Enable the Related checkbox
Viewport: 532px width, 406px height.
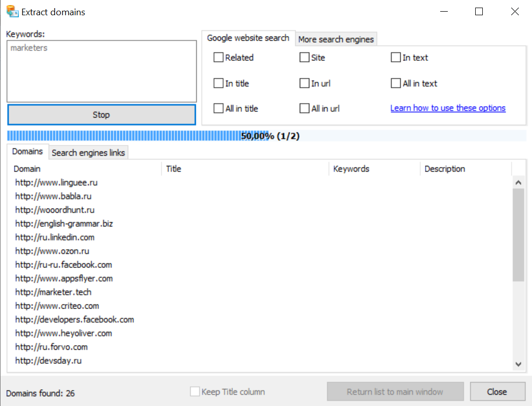219,58
